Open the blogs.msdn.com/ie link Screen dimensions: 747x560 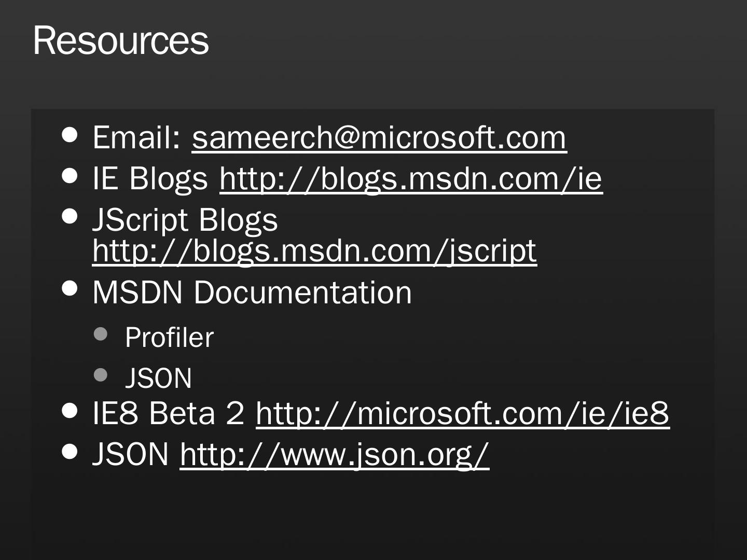(411, 179)
